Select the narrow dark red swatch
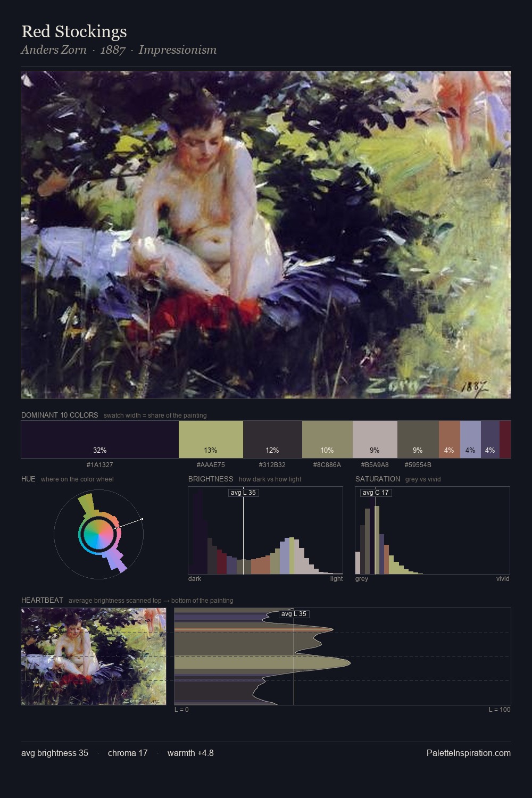This screenshot has height=798, width=532. (505, 439)
